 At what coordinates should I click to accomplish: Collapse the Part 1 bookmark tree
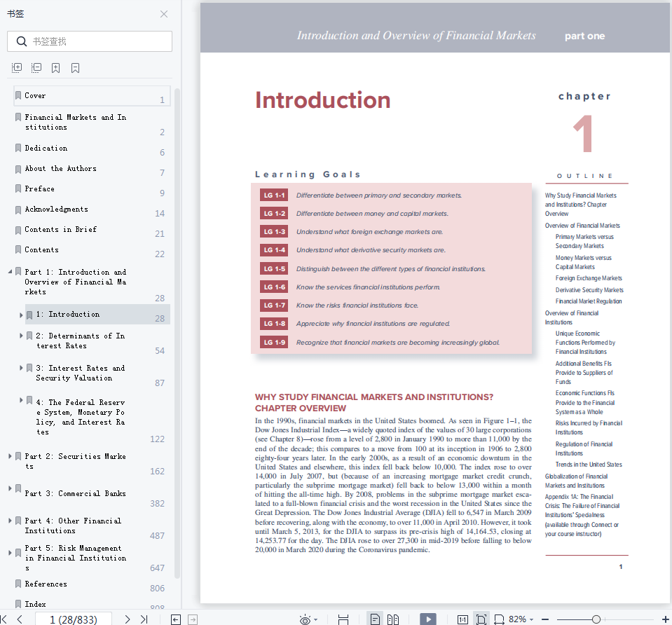(x=10, y=272)
